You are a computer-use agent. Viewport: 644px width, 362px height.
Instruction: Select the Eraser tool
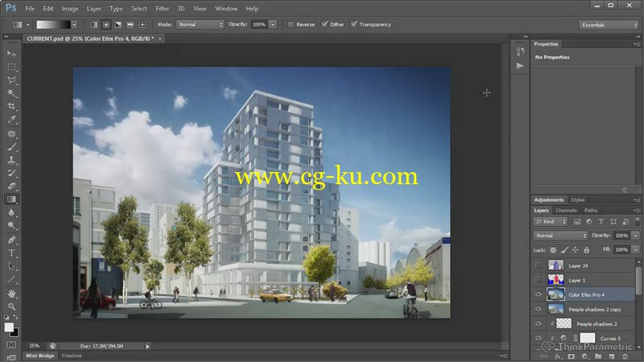point(11,186)
